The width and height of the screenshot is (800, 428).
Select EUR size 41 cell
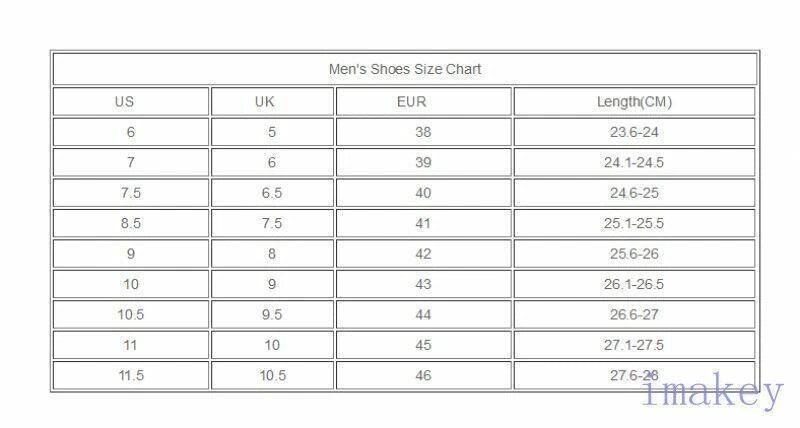[x=423, y=223]
